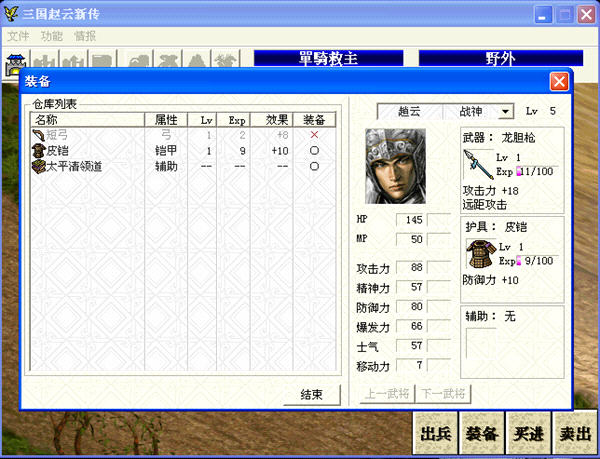Click the Exp column header
Image resolution: width=600 pixels, height=459 pixels.
coord(233,120)
